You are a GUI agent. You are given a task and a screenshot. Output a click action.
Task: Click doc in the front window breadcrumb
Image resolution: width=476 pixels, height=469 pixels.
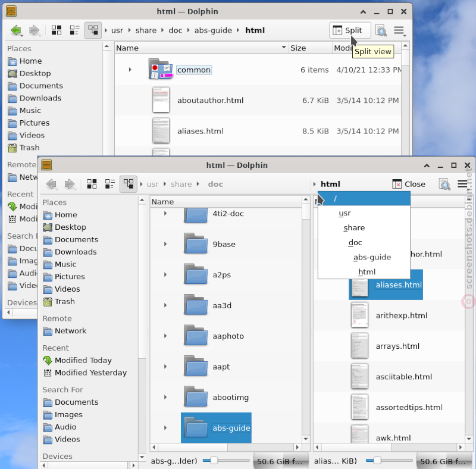[215, 184]
